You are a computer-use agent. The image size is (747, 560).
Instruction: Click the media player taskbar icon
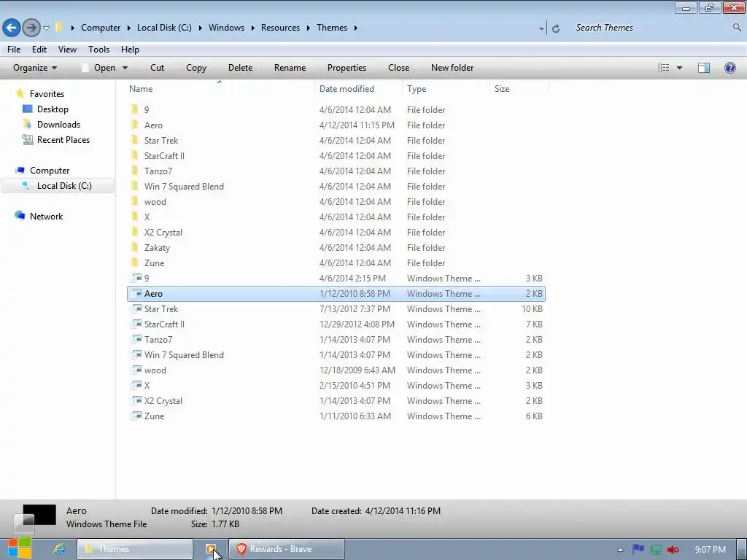211,549
